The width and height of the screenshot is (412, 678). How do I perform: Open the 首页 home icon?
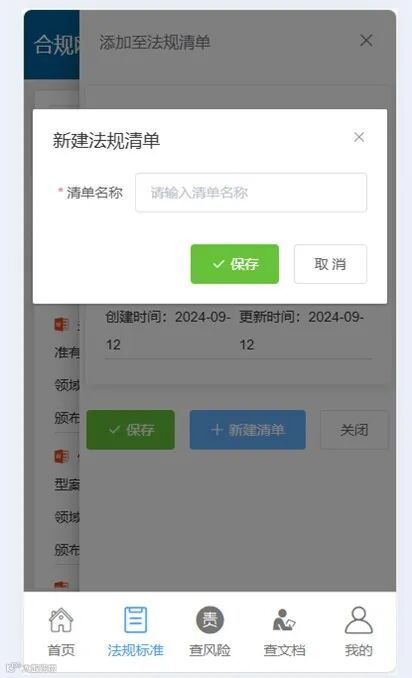(x=61, y=620)
